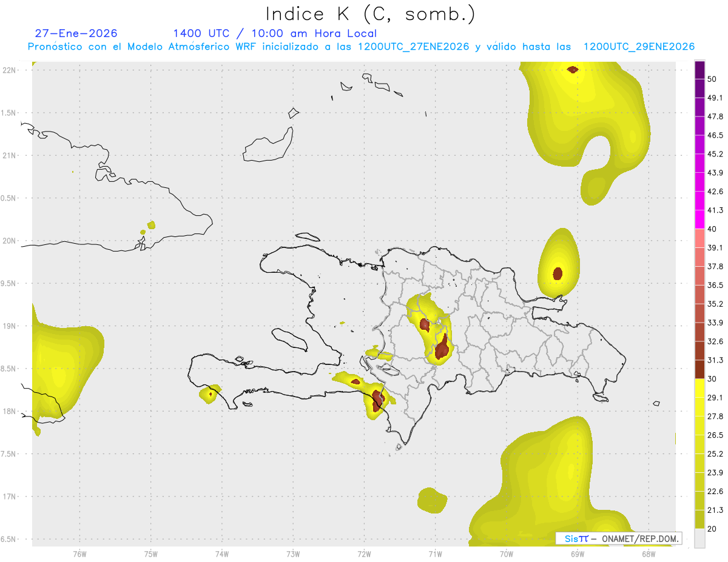Image resolution: width=728 pixels, height=562 pixels.
Task: Select the date text "27-Ene-2026"
Action: 76,33
